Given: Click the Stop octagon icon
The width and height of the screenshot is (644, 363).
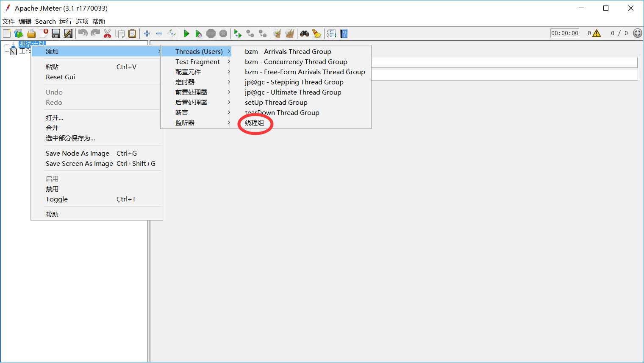Looking at the screenshot, I should 211,34.
